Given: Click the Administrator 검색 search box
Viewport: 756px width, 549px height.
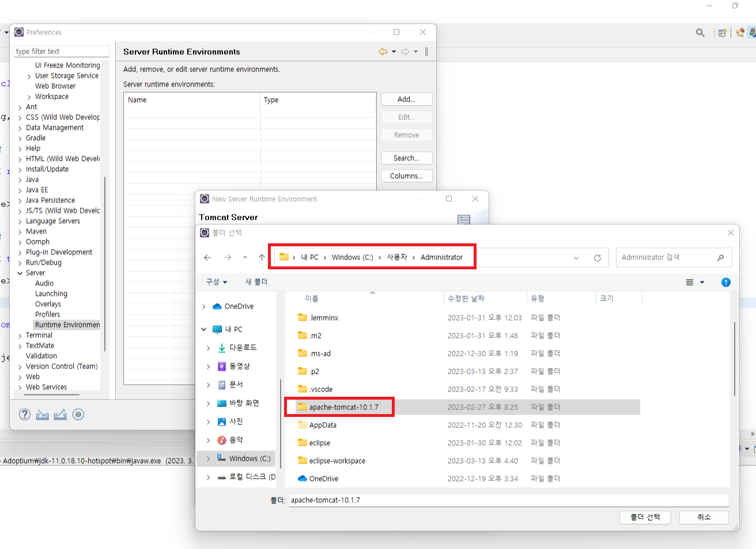Looking at the screenshot, I should coord(674,257).
